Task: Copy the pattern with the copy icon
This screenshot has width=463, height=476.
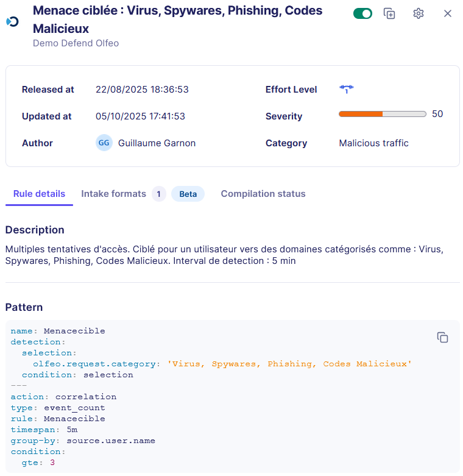Action: pos(443,337)
